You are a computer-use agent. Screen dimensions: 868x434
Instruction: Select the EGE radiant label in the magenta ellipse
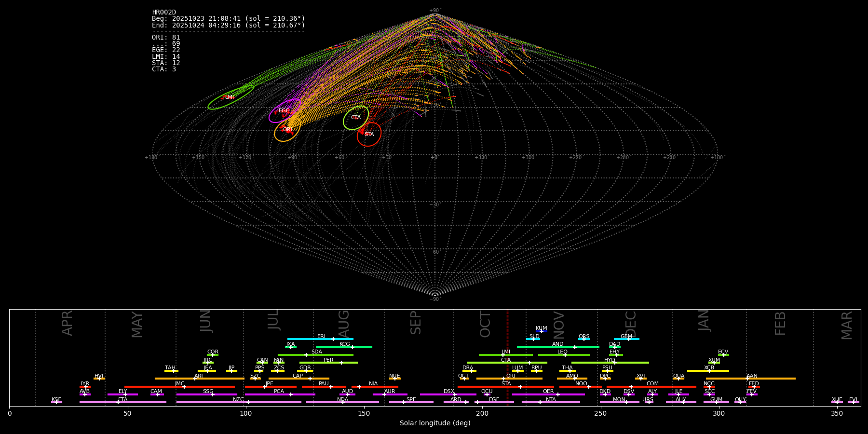tap(284, 111)
